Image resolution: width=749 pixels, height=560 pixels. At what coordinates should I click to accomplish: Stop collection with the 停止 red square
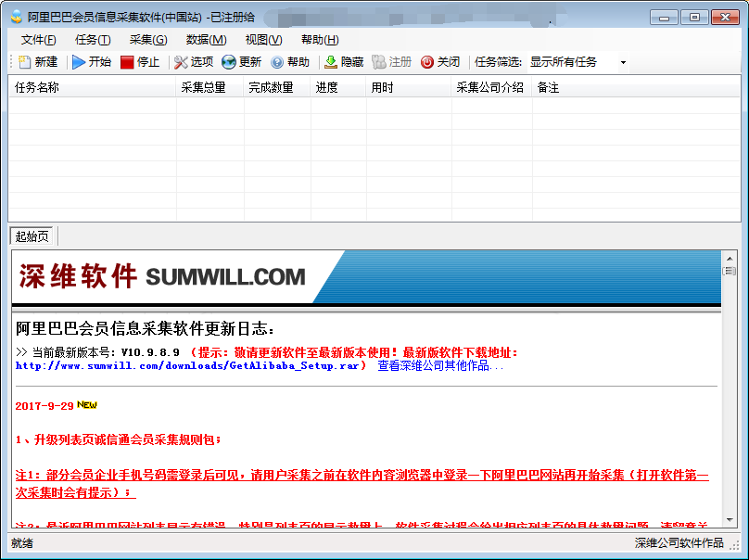point(127,62)
